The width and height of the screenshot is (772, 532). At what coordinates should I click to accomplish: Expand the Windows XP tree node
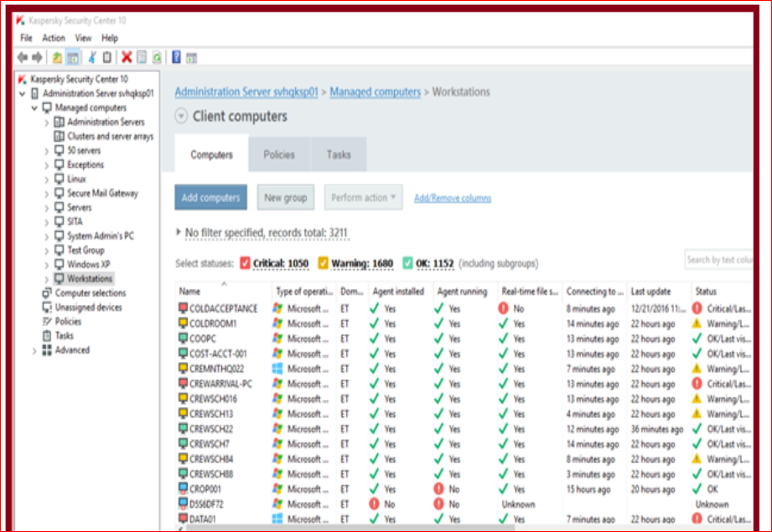[47, 265]
